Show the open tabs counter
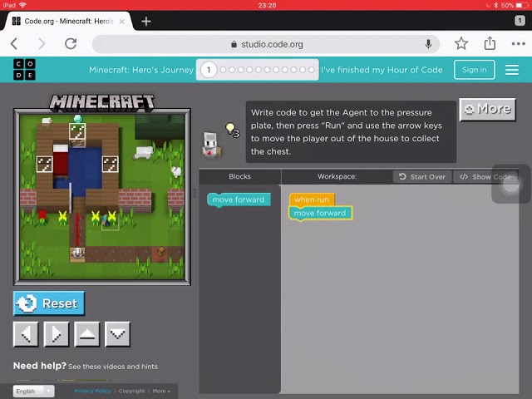 (x=520, y=21)
